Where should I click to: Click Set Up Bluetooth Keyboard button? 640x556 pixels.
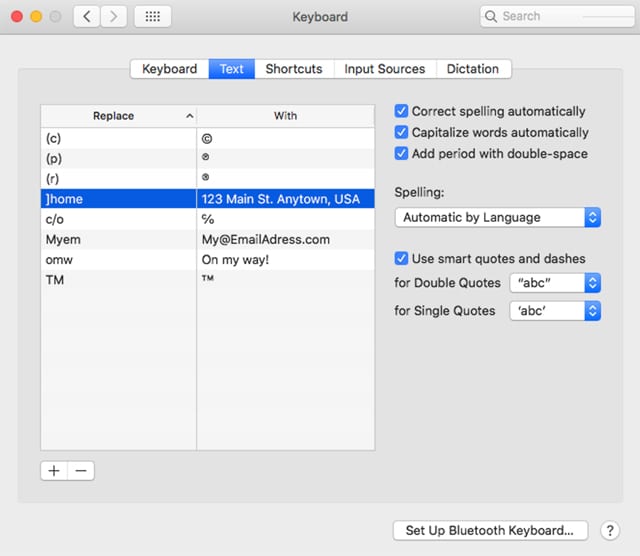(489, 531)
